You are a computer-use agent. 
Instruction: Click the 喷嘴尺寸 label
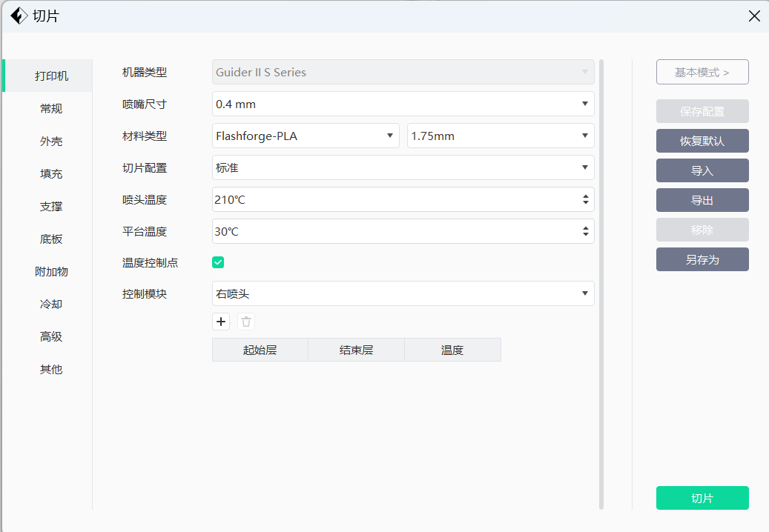(x=145, y=104)
